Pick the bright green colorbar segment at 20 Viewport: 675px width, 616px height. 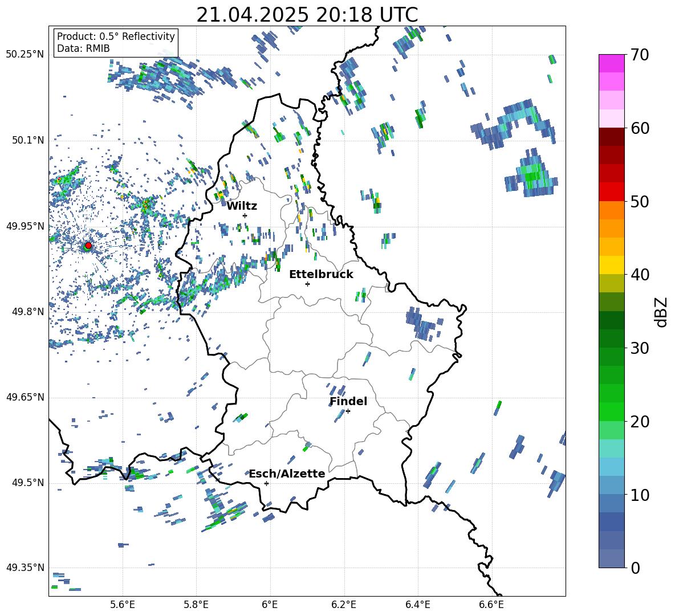tap(611, 411)
